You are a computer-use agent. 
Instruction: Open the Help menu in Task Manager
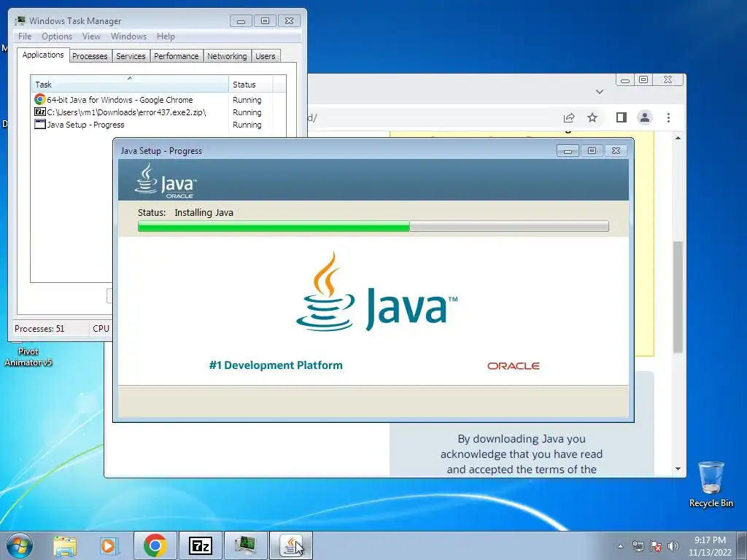pyautogui.click(x=166, y=36)
